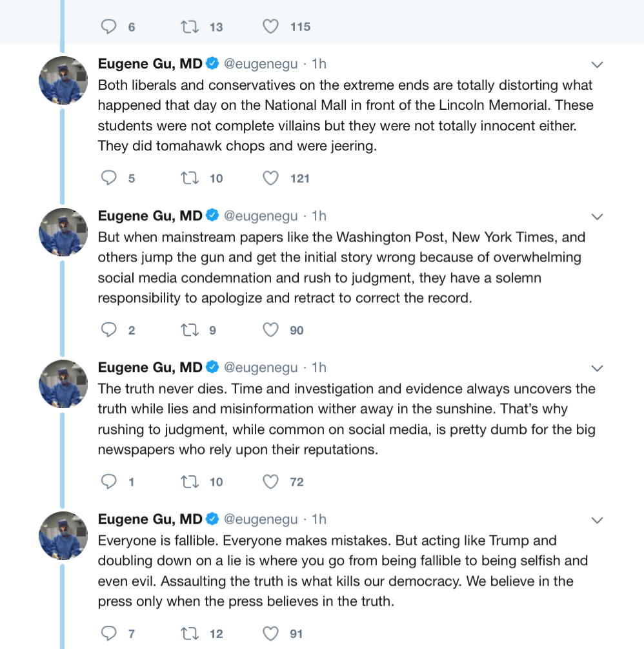
Task: Retweet the tweet with 10 retweets about liberals
Action: [x=190, y=178]
